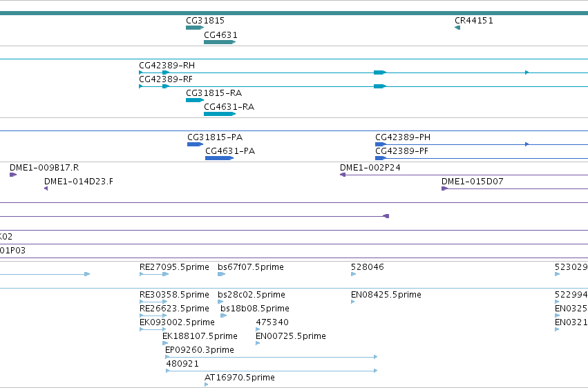Screen dimensions: 588x388
Task: Click the CR44151 gene arrow glyph
Action: (x=457, y=28)
